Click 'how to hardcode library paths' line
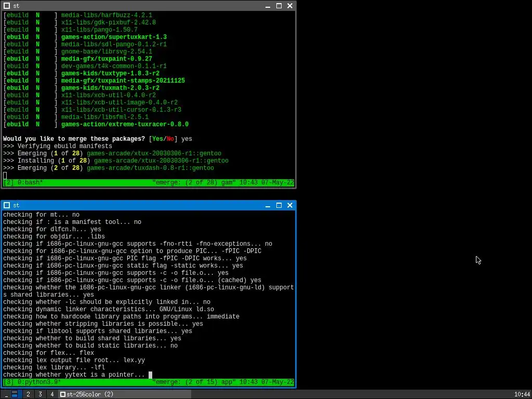Image resolution: width=532 pixels, height=399 pixels. click(x=122, y=316)
